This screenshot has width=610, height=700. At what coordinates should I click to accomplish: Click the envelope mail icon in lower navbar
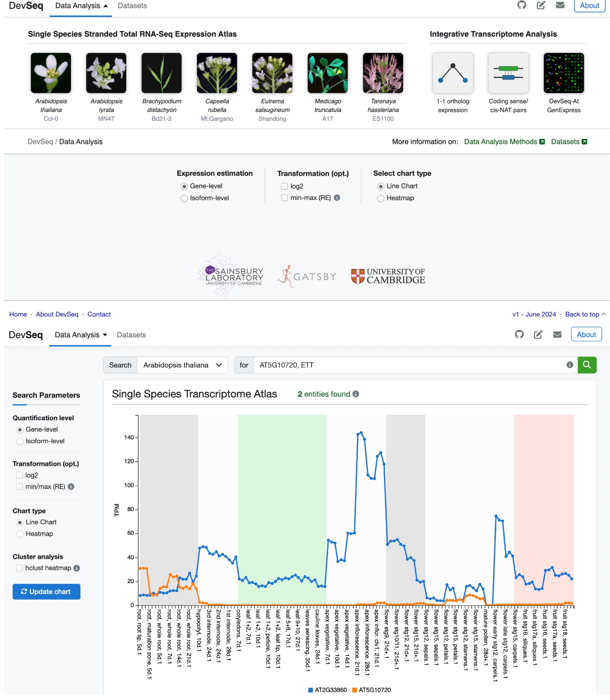click(x=557, y=335)
